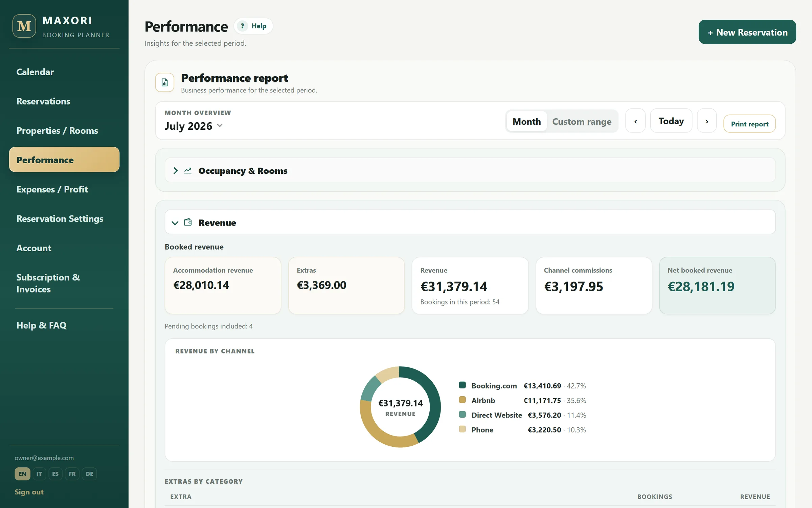
Task: Click the Direct Website teal swatch
Action: click(462, 415)
